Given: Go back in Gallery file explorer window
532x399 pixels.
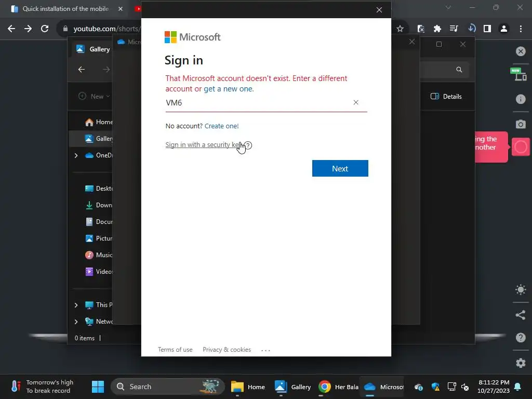Looking at the screenshot, I should tap(82, 70).
